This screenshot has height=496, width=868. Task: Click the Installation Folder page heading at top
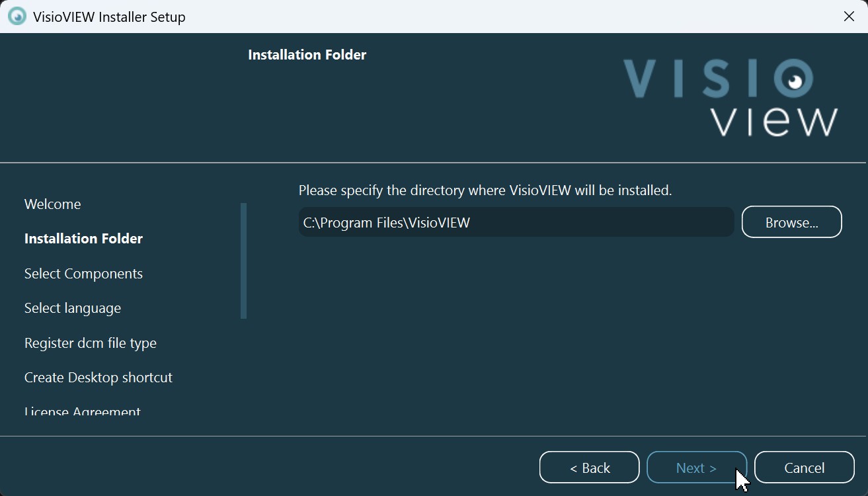(307, 55)
